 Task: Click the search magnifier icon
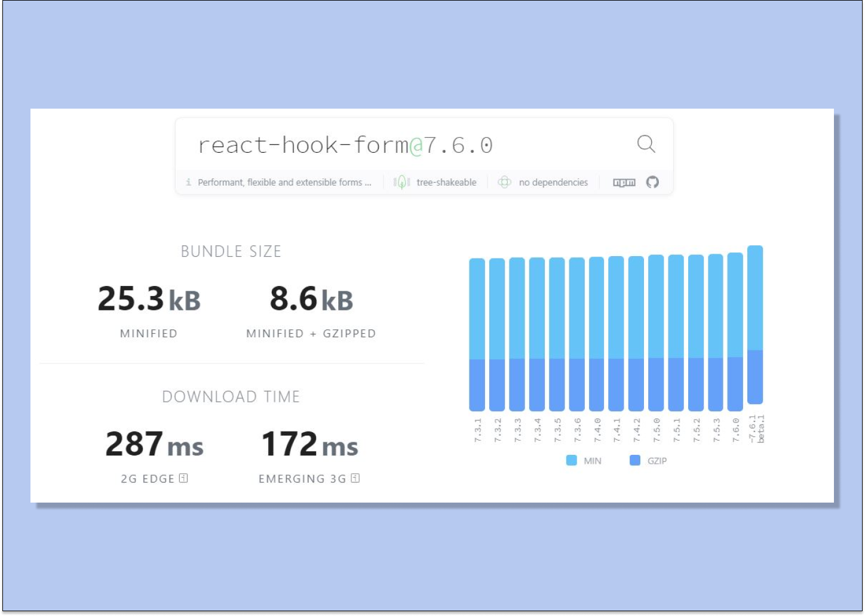pyautogui.click(x=646, y=144)
